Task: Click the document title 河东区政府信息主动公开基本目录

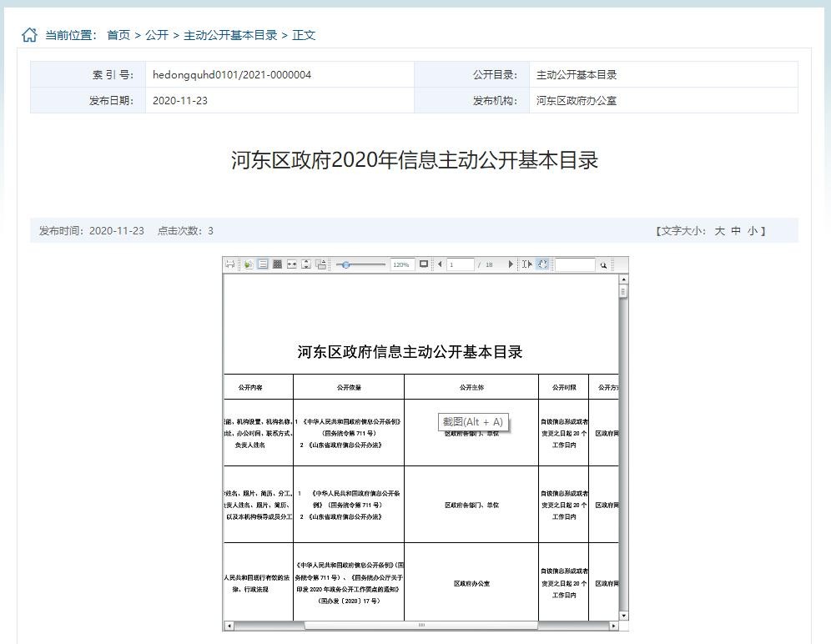Action: pyautogui.click(x=410, y=352)
